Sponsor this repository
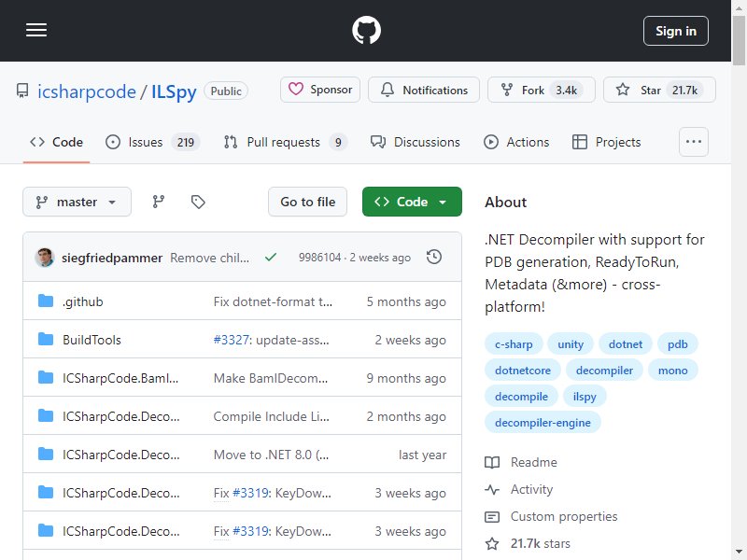747x560 pixels. [320, 90]
